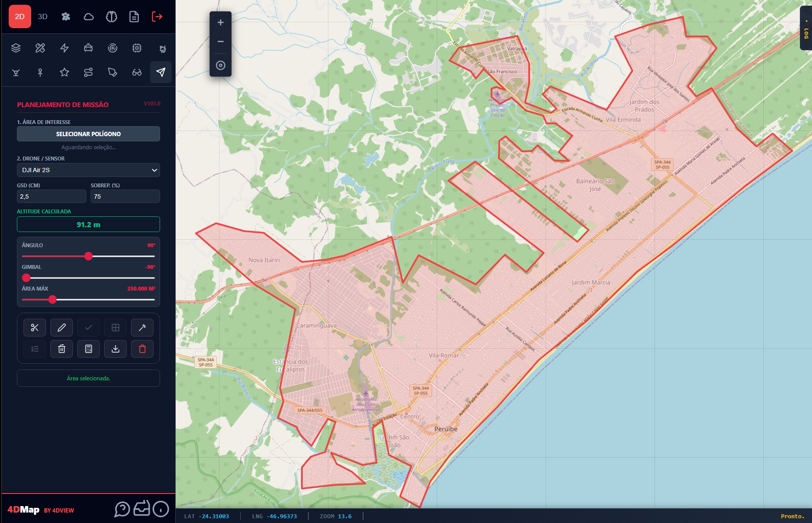The height and width of the screenshot is (523, 812).
Task: Click the map locate target button
Action: tap(220, 65)
